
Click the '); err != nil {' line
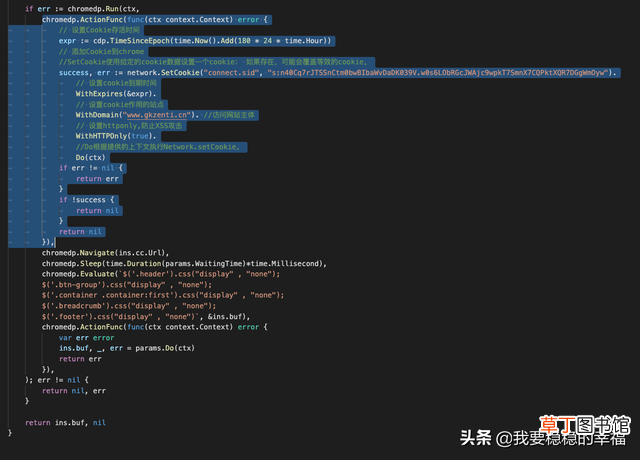tap(57, 380)
